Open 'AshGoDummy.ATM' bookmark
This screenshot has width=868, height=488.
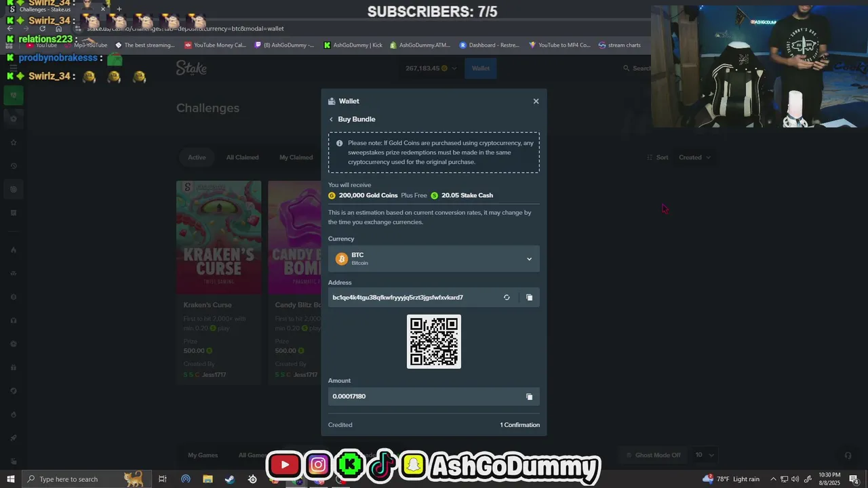(420, 45)
